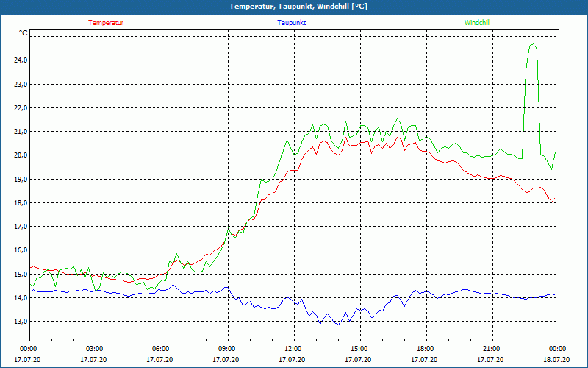Select the 22,0 y-axis value

tap(21, 107)
